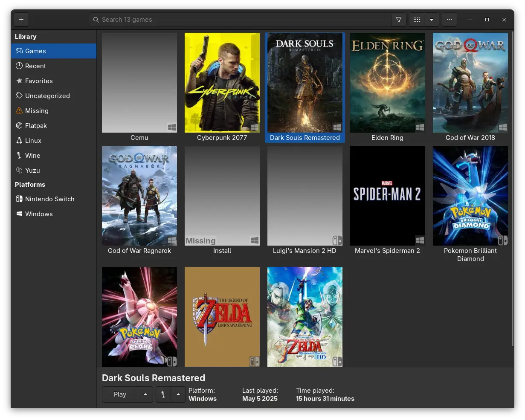Select the Zelda Link's Awakening cover

[x=222, y=317]
